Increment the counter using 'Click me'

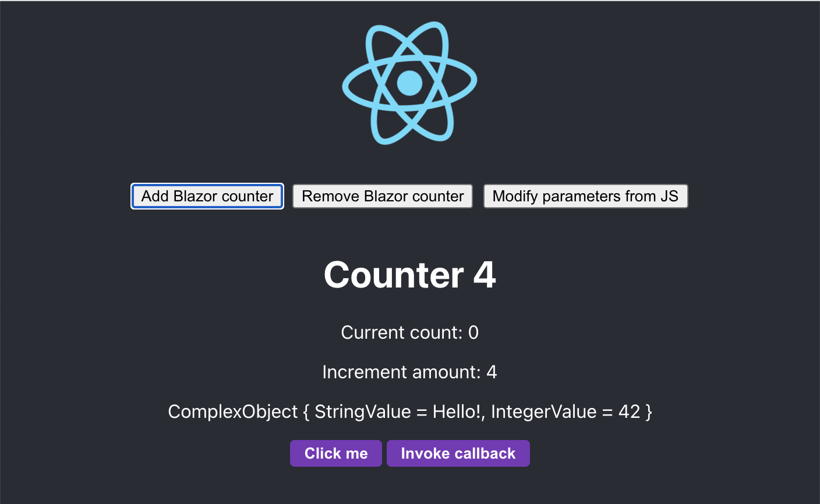[335, 453]
